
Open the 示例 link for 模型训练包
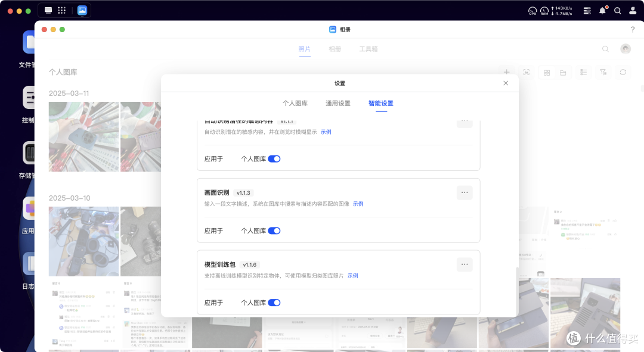tap(352, 276)
